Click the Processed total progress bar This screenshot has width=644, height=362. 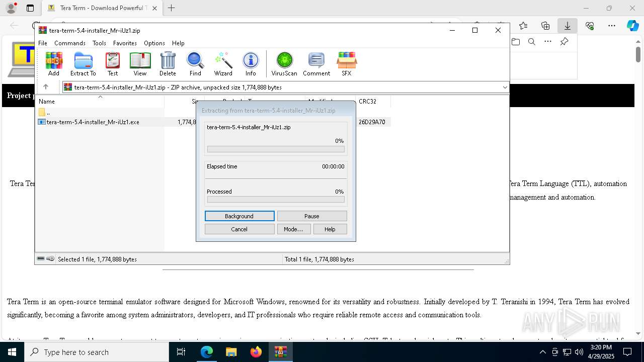tap(276, 200)
